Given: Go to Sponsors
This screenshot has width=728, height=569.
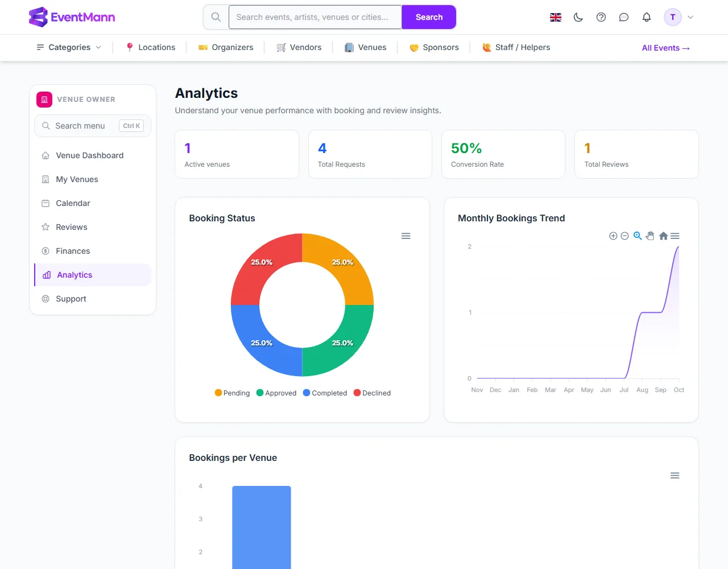Looking at the screenshot, I should [434, 47].
